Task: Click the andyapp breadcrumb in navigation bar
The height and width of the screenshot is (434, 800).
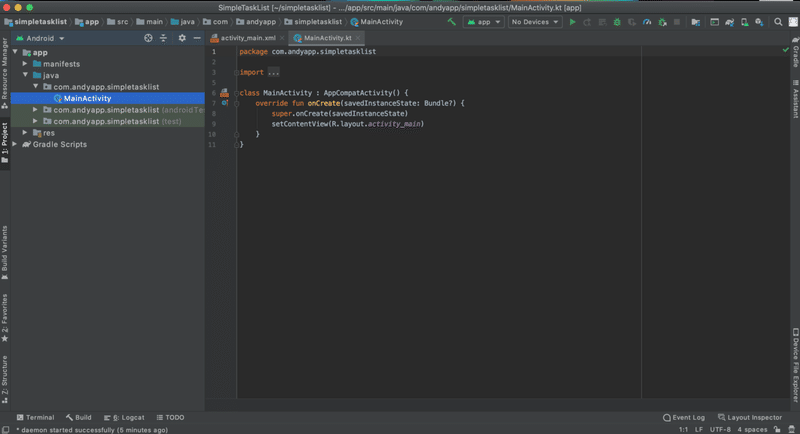Action: pos(256,22)
